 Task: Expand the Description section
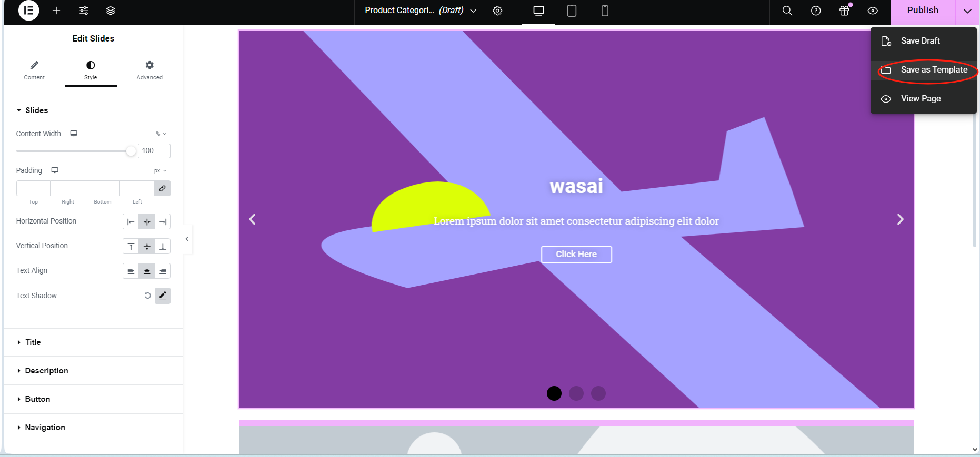coord(93,371)
